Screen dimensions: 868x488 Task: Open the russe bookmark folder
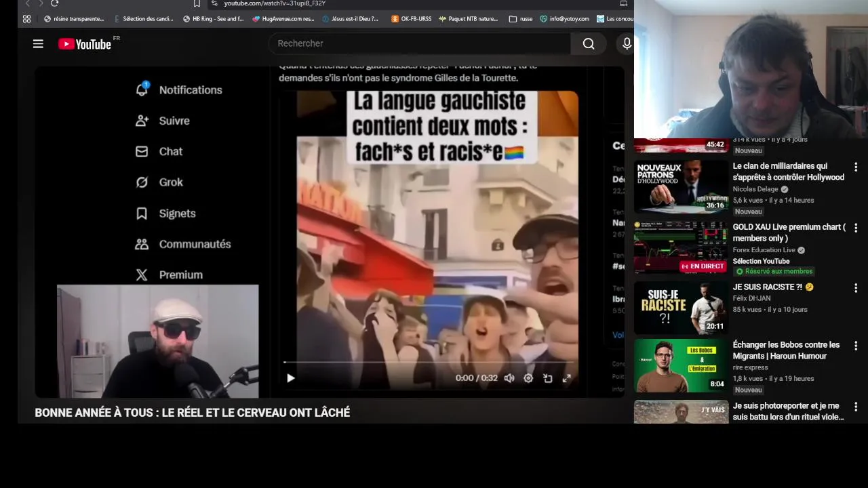click(x=521, y=19)
